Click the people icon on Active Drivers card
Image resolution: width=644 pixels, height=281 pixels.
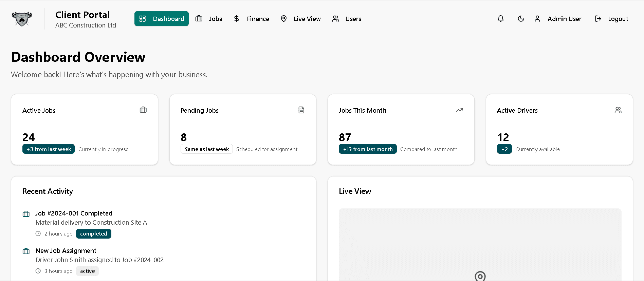click(x=618, y=110)
